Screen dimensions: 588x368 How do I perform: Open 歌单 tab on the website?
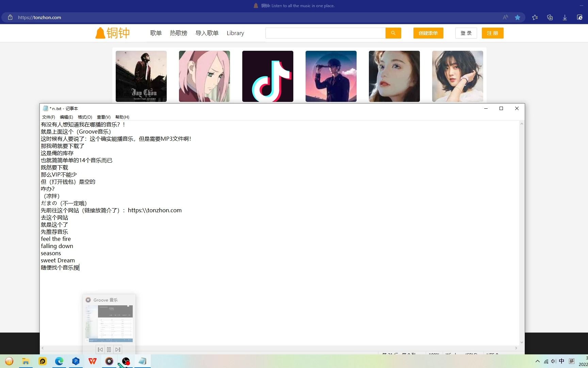coord(156,33)
